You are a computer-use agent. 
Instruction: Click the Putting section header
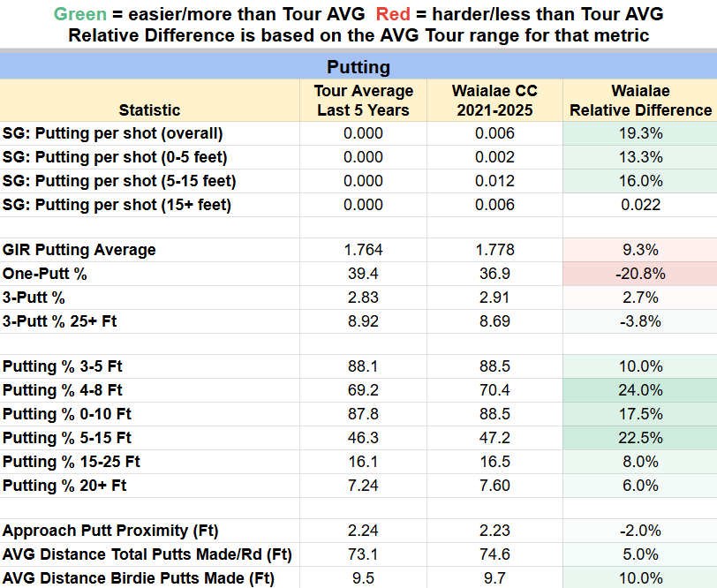click(x=358, y=67)
